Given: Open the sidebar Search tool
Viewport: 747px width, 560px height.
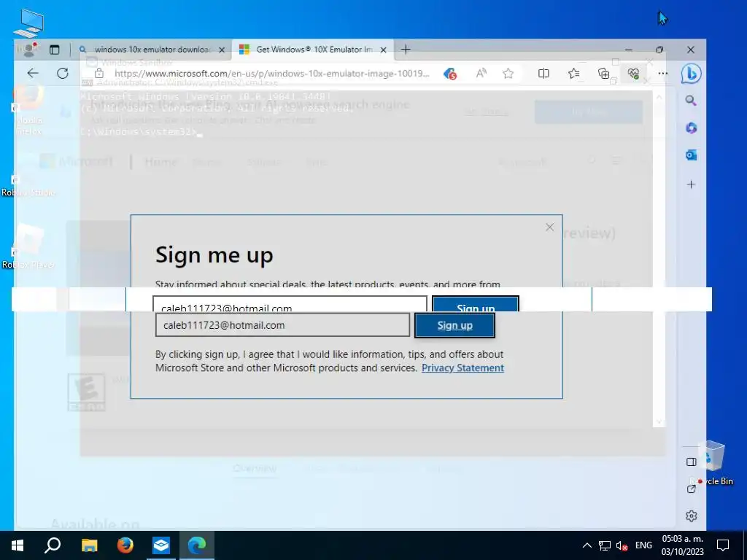Looking at the screenshot, I should [691, 101].
